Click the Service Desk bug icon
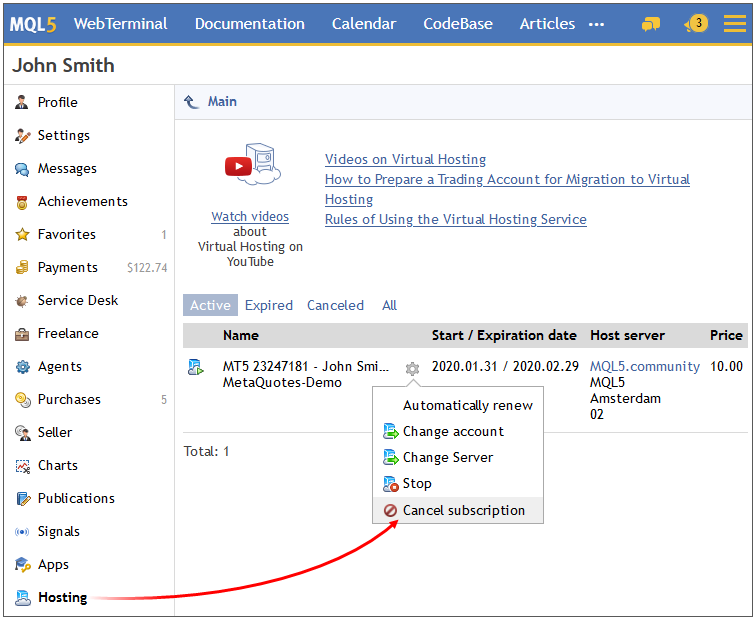Image resolution: width=754 pixels, height=620 pixels. [22, 301]
